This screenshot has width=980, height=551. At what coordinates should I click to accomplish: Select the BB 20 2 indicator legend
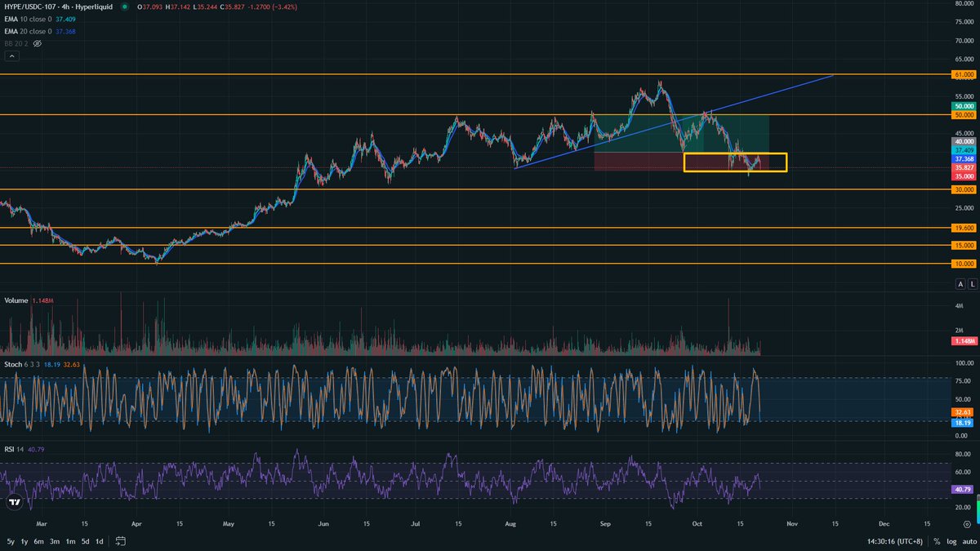tap(16, 43)
